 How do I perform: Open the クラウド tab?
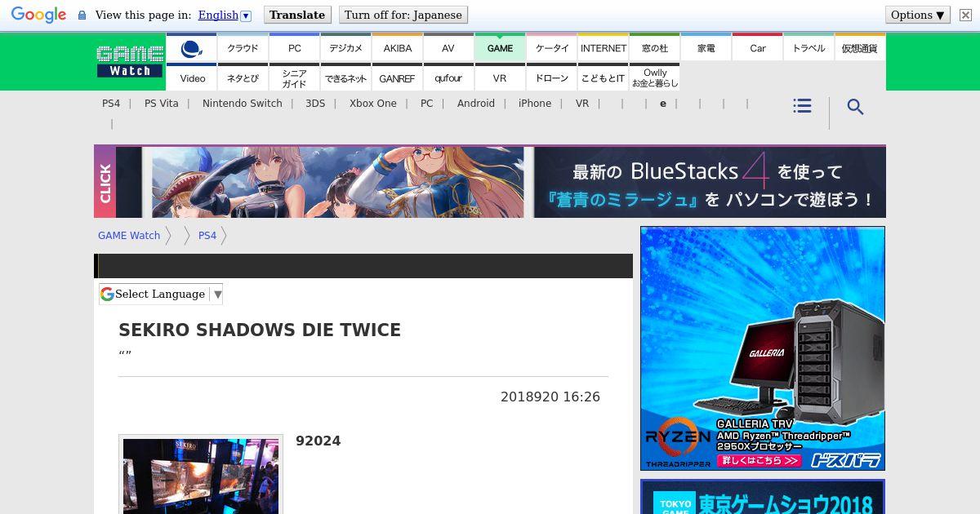pos(243,48)
